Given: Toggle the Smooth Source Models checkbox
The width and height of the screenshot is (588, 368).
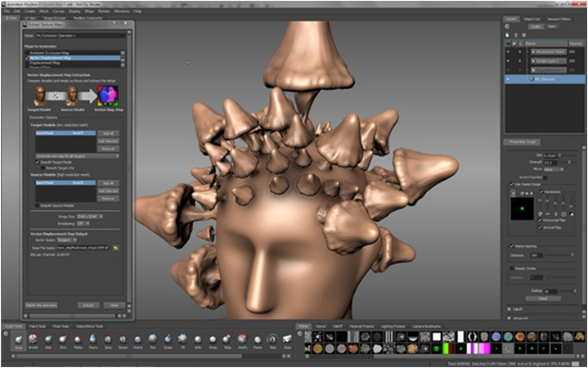Looking at the screenshot, I should point(38,205).
